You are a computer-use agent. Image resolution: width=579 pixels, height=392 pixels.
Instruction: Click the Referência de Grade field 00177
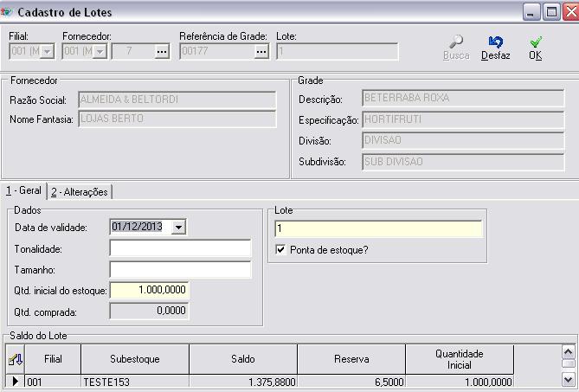pos(217,51)
